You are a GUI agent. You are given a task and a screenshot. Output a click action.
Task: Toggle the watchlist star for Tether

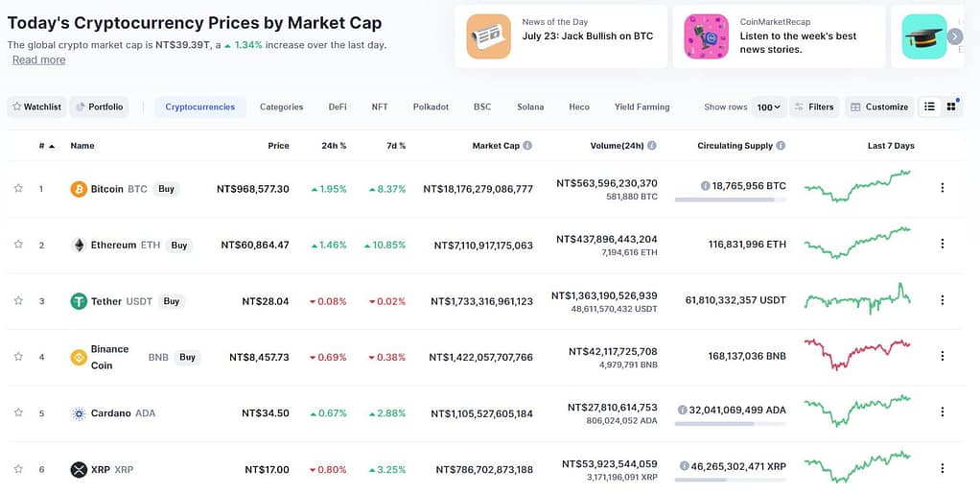(18, 300)
